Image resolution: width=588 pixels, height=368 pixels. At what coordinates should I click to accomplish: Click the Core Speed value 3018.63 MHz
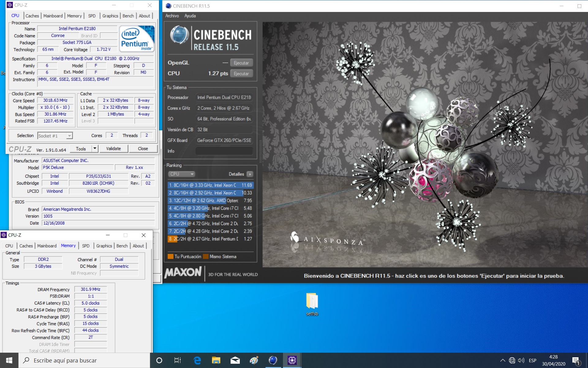click(55, 100)
